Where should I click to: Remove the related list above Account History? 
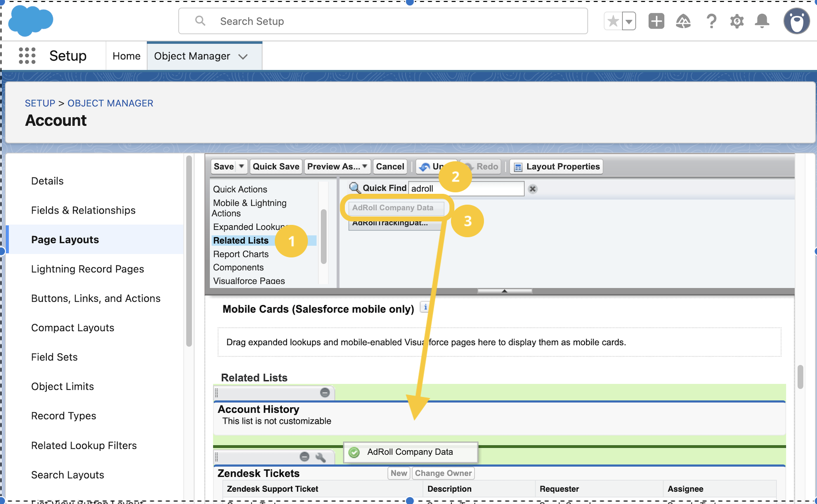pyautogui.click(x=325, y=393)
